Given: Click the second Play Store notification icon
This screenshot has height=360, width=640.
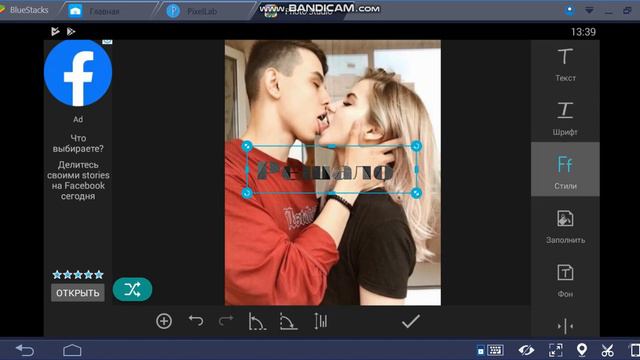Looking at the screenshot, I should click(71, 31).
